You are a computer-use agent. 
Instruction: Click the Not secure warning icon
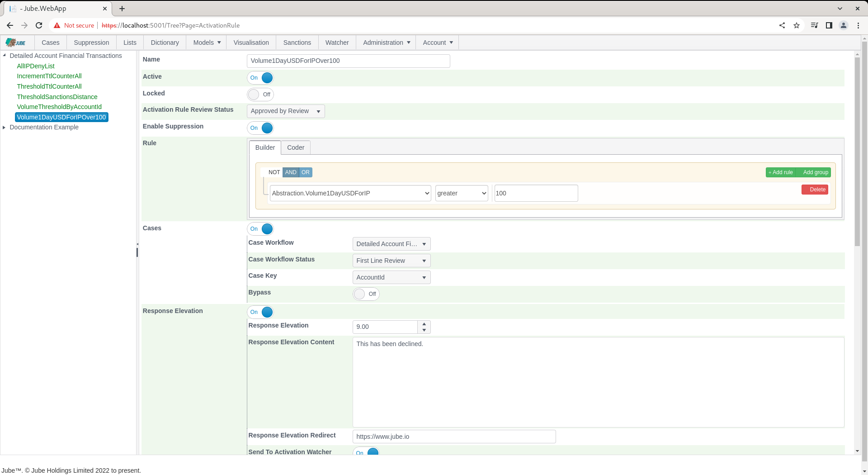[x=57, y=25]
